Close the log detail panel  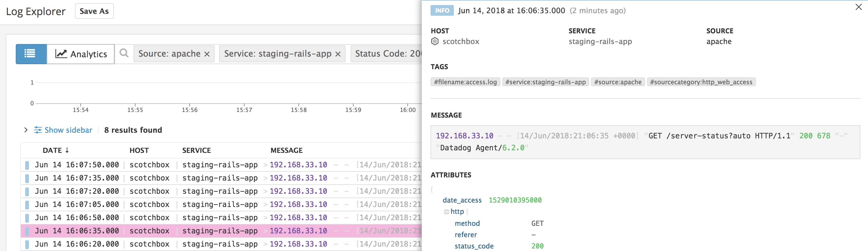[x=859, y=7]
